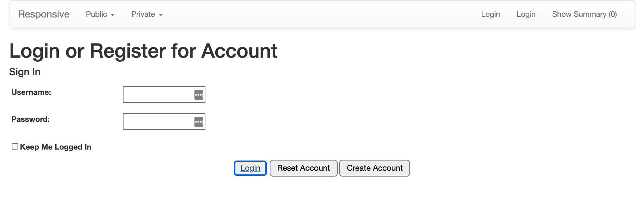Click the caret arrow beside Private
The height and width of the screenshot is (197, 644).
coord(161,15)
